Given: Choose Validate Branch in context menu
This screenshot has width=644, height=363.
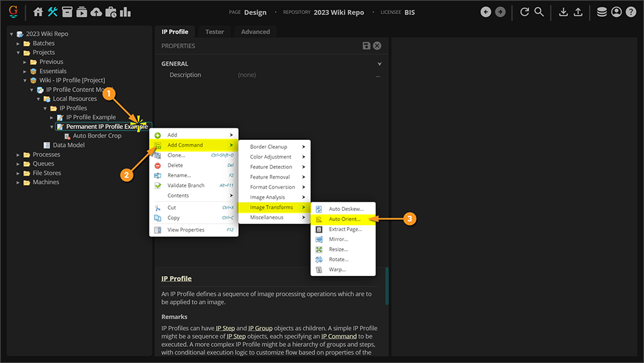Looking at the screenshot, I should pyautogui.click(x=194, y=186).
